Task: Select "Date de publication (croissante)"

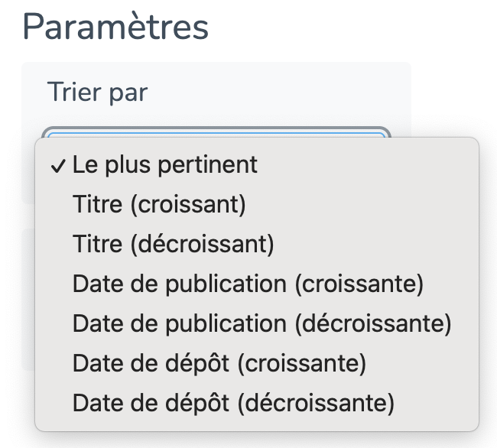Action: 248,284
